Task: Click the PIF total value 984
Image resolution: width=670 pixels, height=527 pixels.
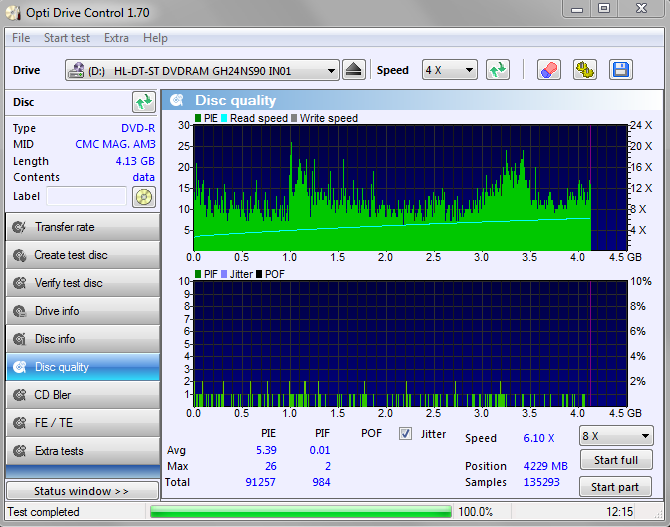Action: [321, 482]
